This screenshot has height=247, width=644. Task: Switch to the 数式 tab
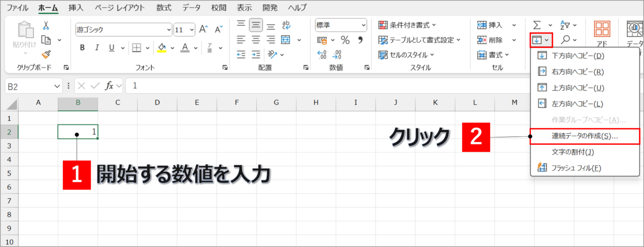pyautogui.click(x=164, y=8)
